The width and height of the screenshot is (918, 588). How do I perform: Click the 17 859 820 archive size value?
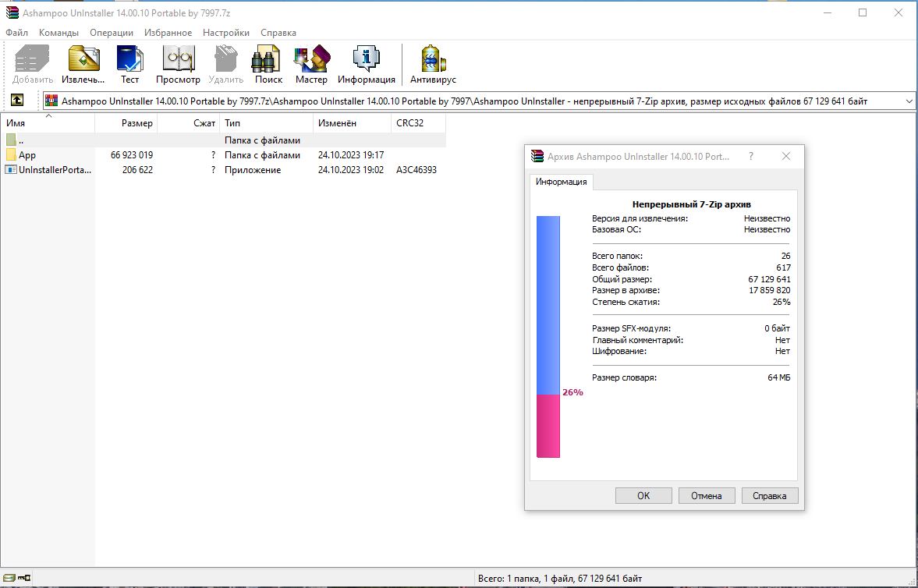(x=769, y=290)
